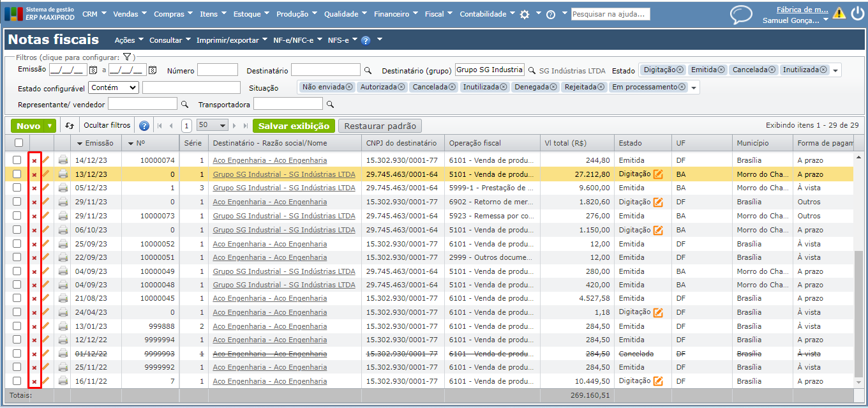Check the row for invoice 10000074
This screenshot has height=408, width=868.
click(17, 160)
